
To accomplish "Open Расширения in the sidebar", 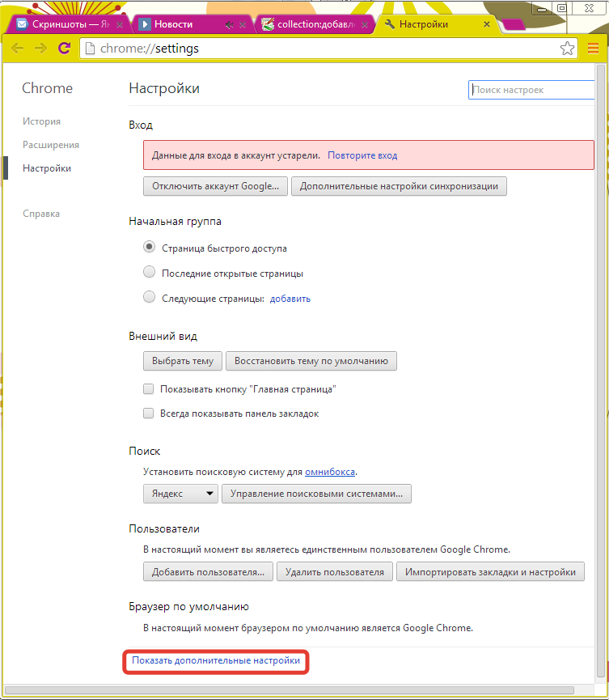I will 51,145.
